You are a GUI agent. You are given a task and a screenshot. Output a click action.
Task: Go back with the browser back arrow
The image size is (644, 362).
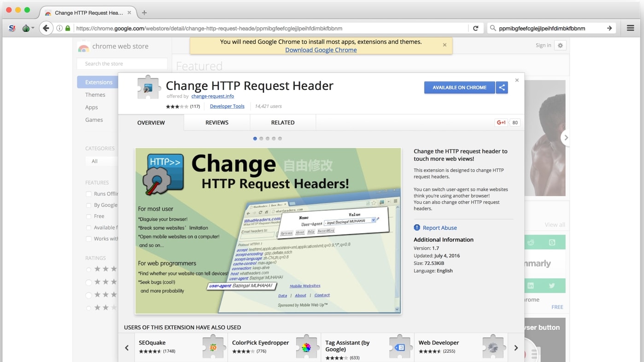(x=46, y=29)
